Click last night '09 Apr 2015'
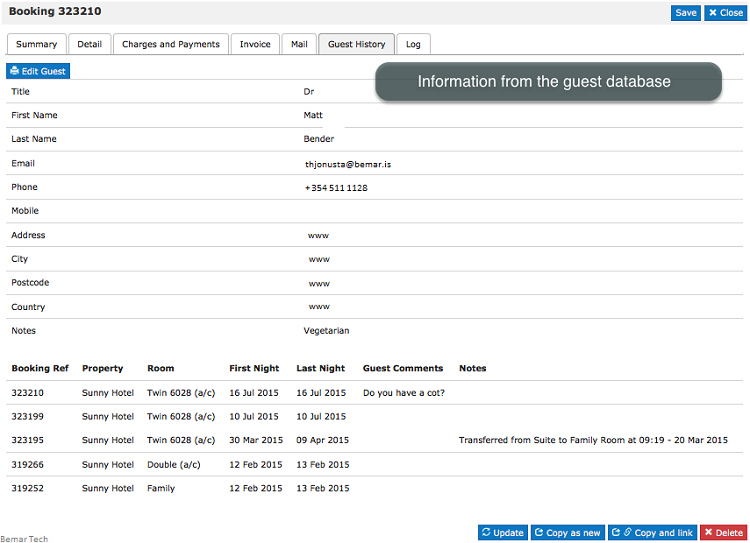 coord(322,440)
